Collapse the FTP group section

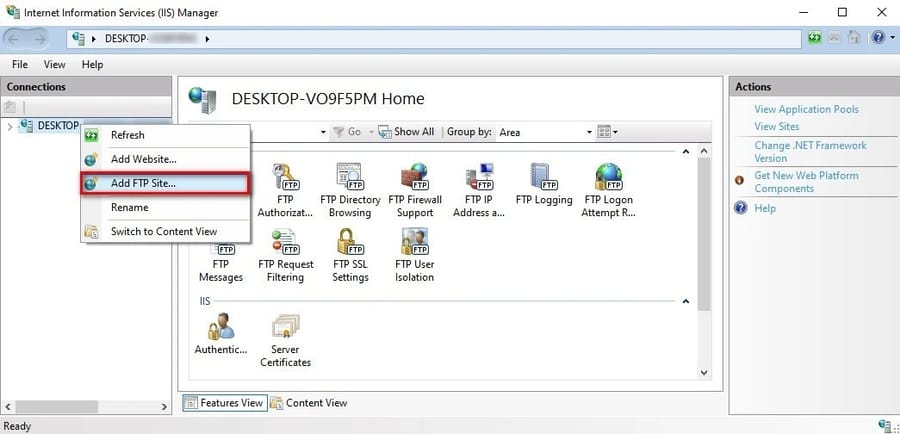(685, 152)
